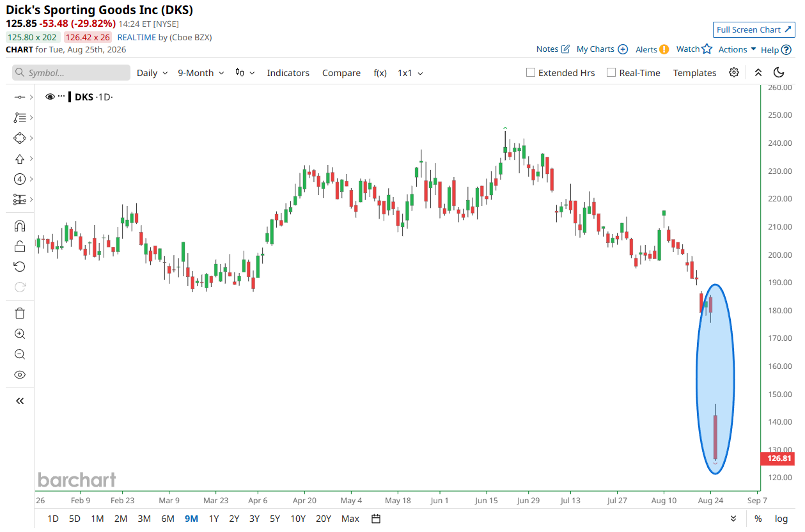Toggle the lock drawings icon
The height and width of the screenshot is (532, 805).
(19, 246)
